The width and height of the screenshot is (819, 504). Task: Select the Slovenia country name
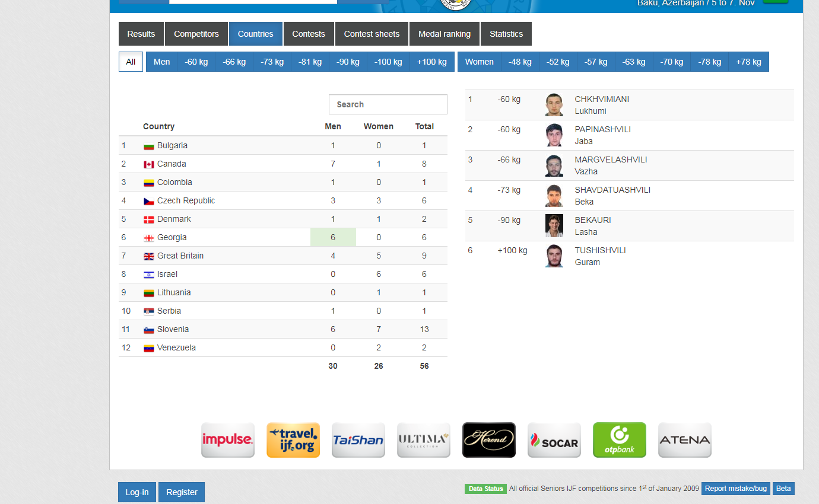pyautogui.click(x=173, y=329)
